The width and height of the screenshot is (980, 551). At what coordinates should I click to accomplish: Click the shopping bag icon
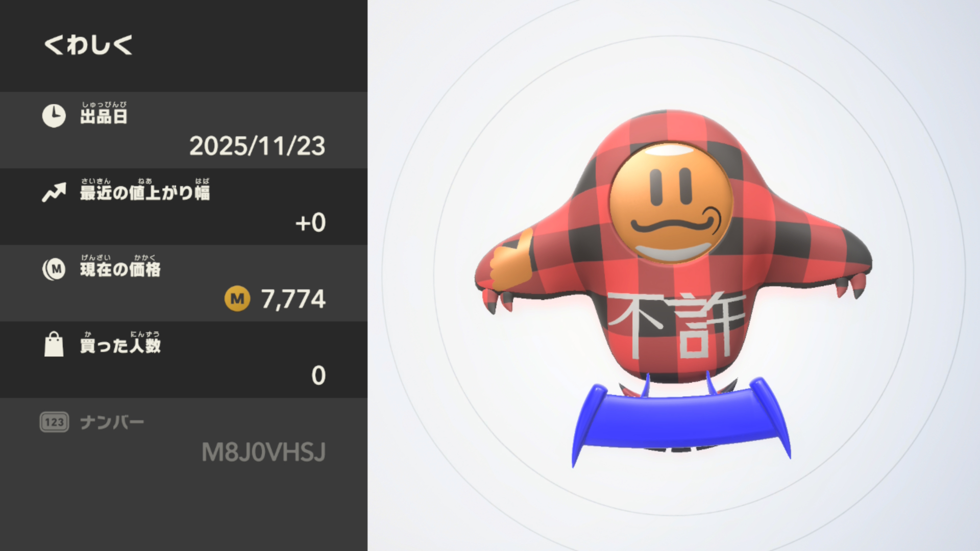(x=54, y=344)
